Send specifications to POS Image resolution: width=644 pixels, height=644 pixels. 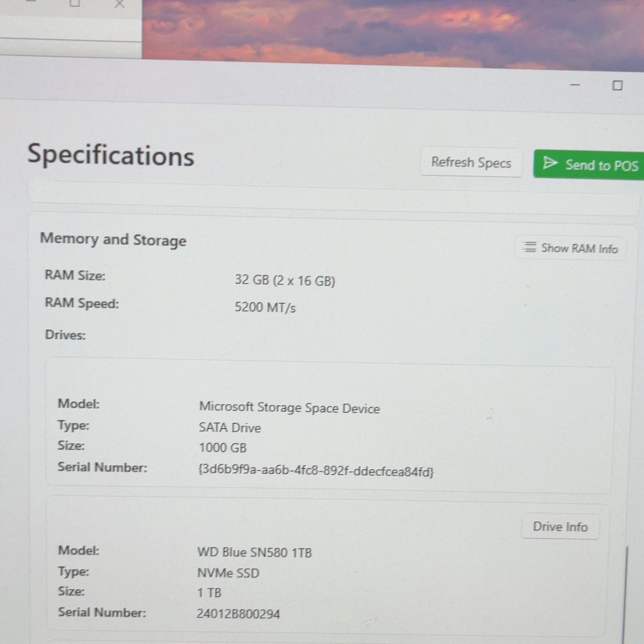tap(589, 164)
